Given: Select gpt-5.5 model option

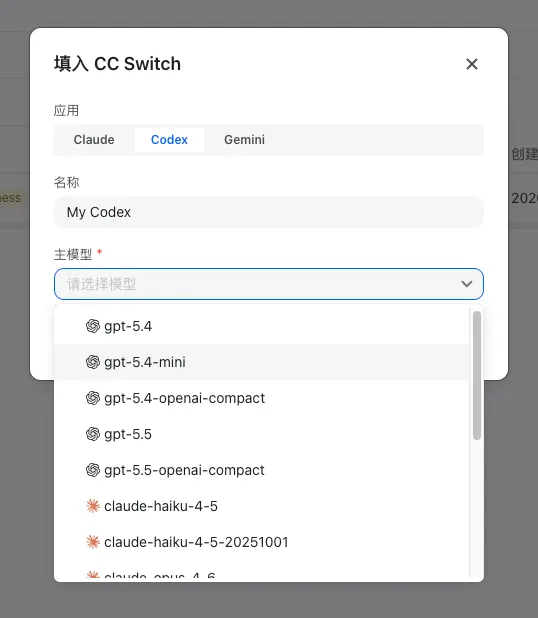Looking at the screenshot, I should click(261, 434).
